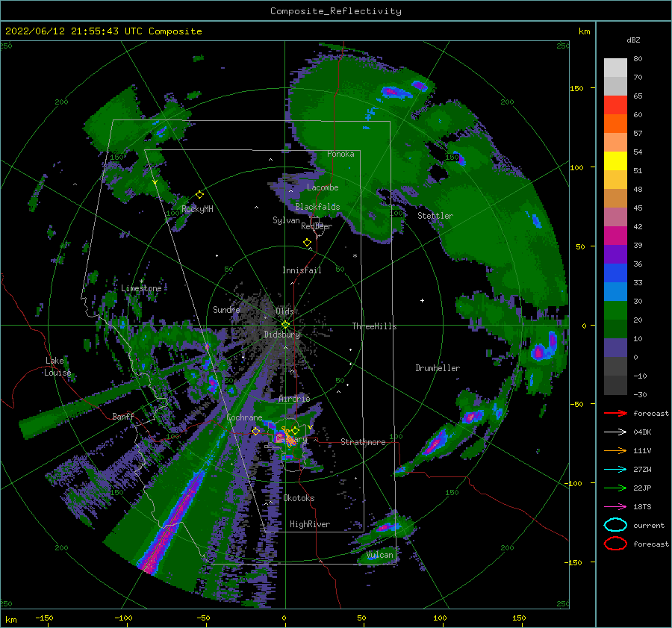The image size is (672, 628).
Task: Click the yellow diamond marker beside RockyMH
Action: tap(199, 195)
